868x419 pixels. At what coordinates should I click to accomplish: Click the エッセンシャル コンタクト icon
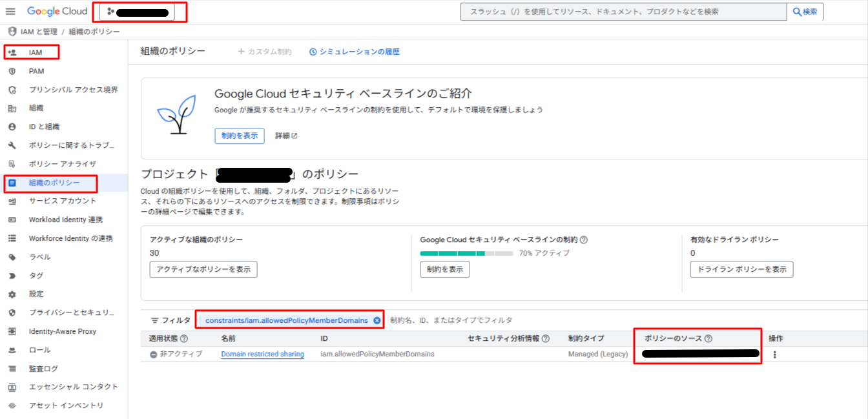tap(12, 387)
